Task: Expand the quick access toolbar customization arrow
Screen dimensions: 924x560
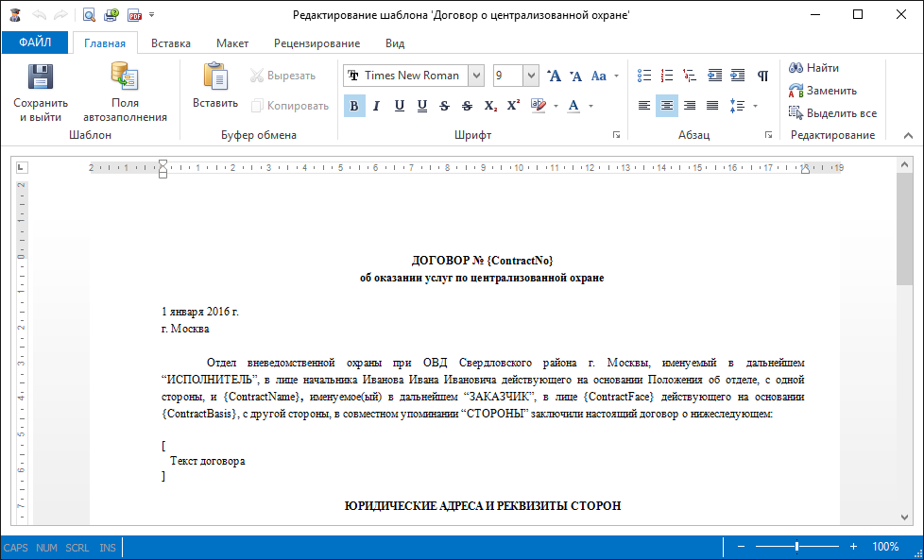Action: pyautogui.click(x=152, y=15)
